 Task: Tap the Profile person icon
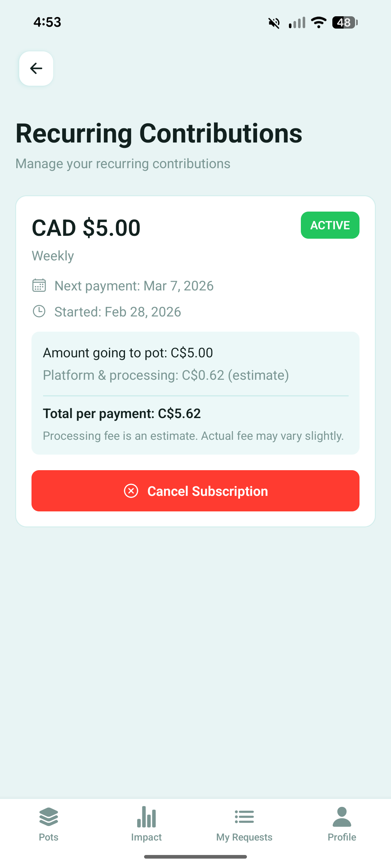tap(342, 817)
